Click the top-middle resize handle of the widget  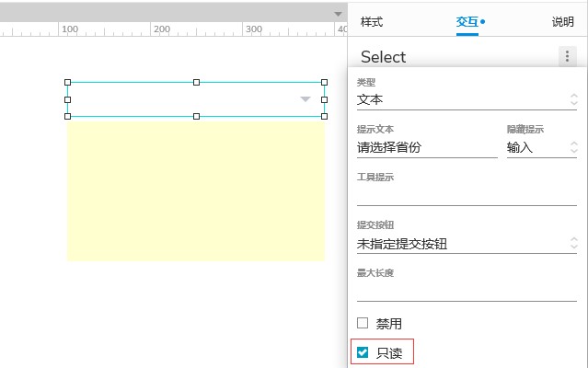[x=196, y=82]
